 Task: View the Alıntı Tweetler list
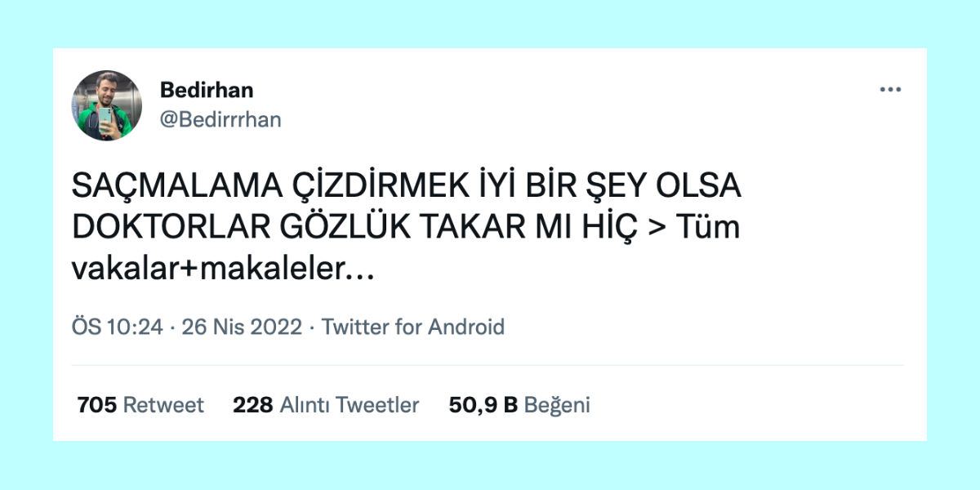(350, 404)
